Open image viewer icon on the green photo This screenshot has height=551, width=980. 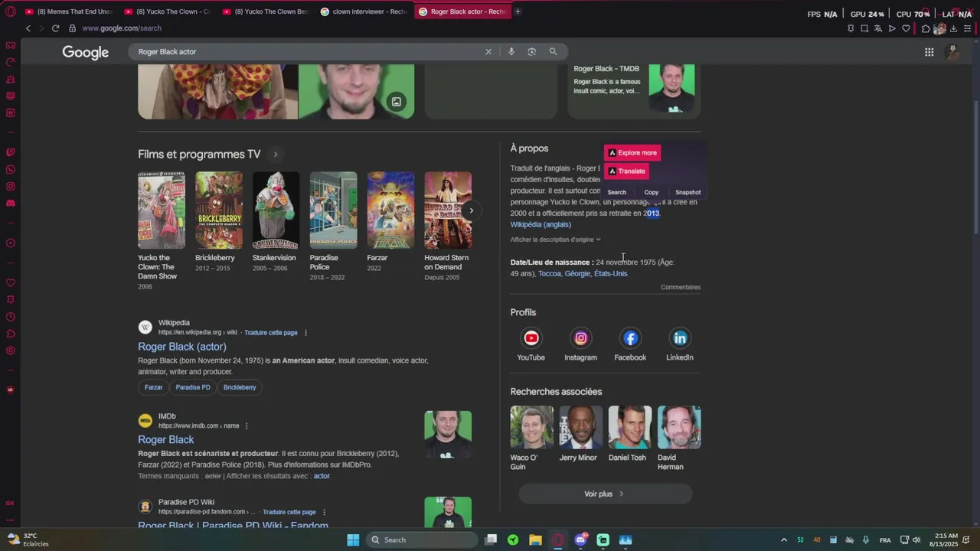click(396, 101)
